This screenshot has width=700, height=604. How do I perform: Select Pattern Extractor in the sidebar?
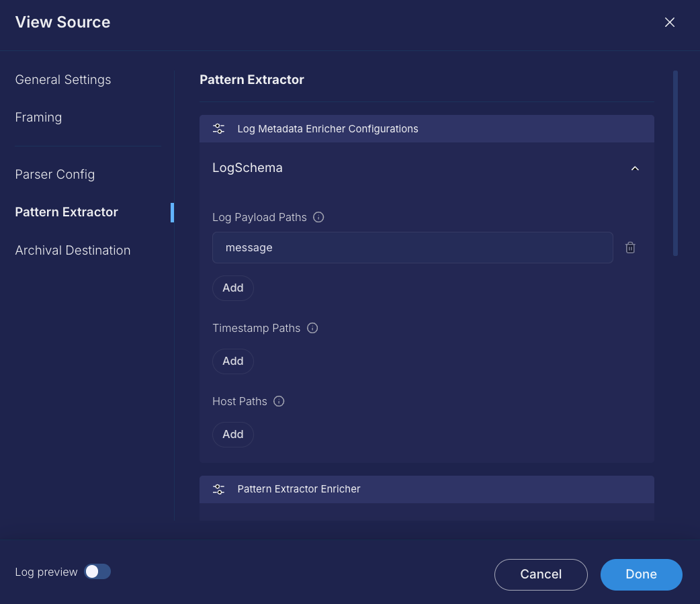coord(67,212)
